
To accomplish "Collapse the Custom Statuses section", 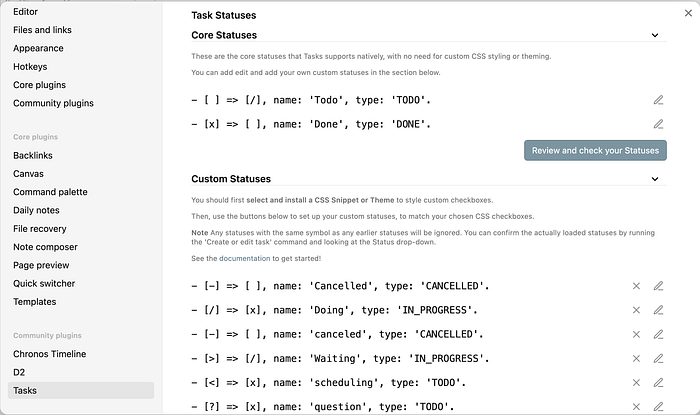I will (654, 179).
